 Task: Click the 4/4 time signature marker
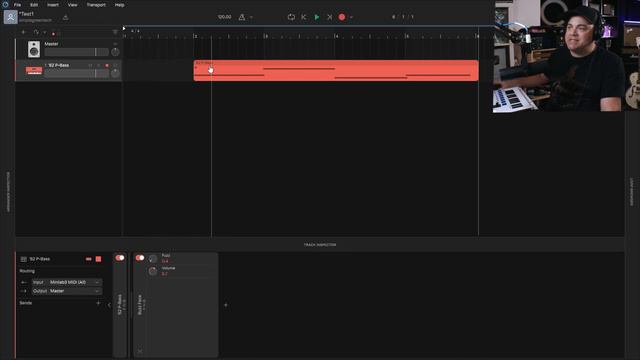click(135, 31)
